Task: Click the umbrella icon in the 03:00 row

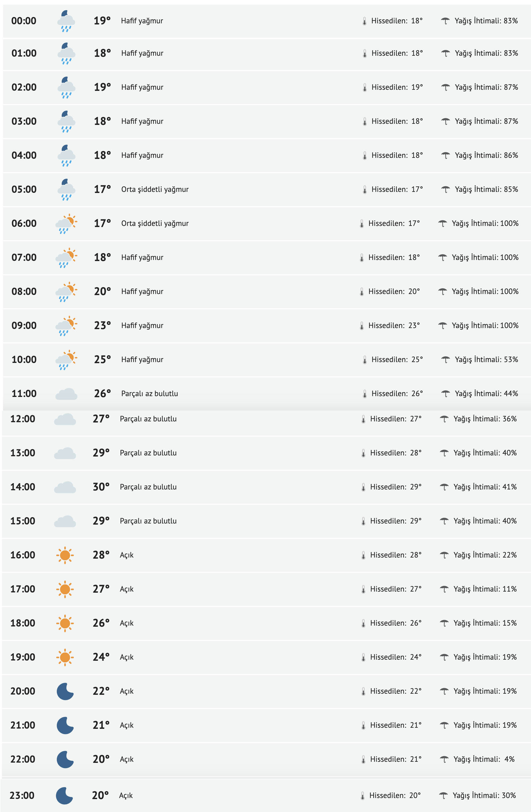Action: [445, 121]
